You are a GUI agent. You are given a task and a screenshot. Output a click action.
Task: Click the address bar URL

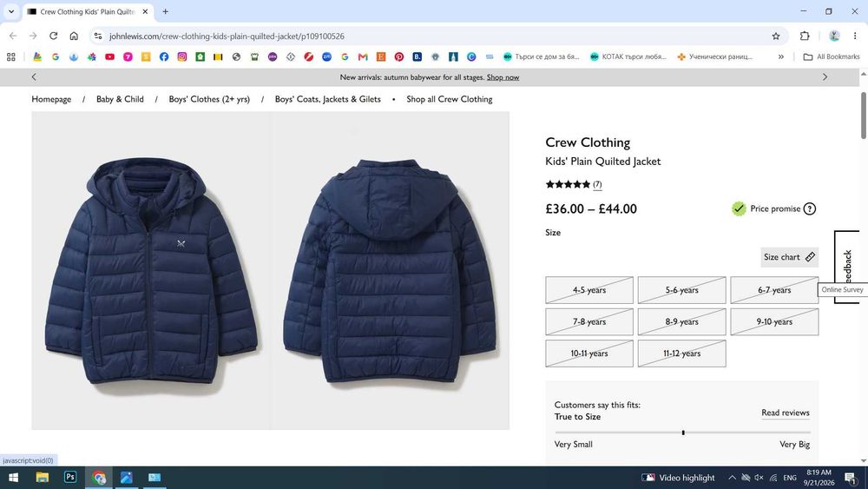[x=227, y=36]
